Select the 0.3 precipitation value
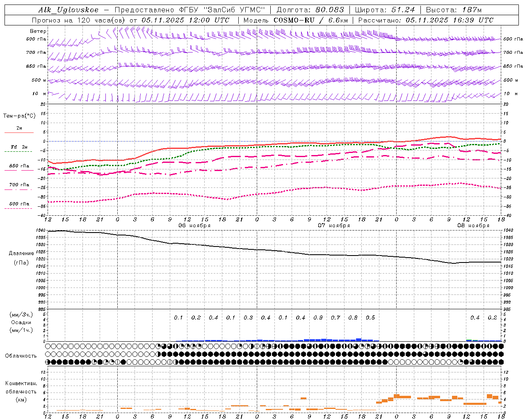Screen dimensions: 525x420 tap(248, 317)
